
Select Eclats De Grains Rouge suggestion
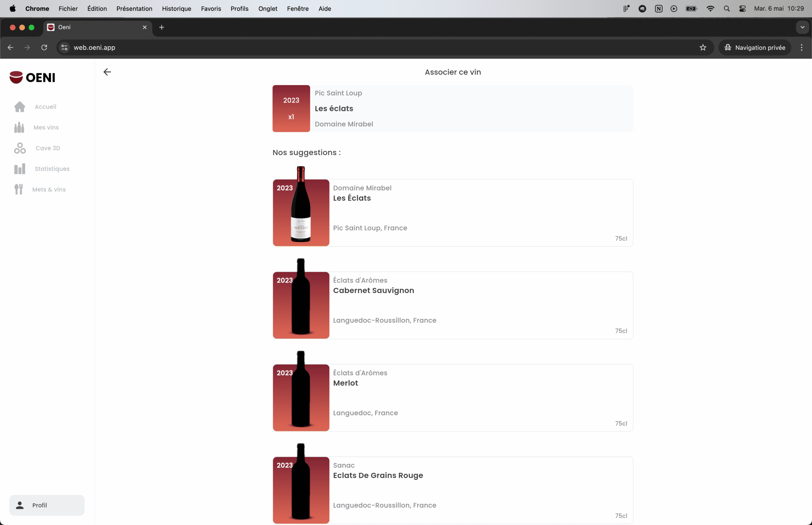coord(453,490)
